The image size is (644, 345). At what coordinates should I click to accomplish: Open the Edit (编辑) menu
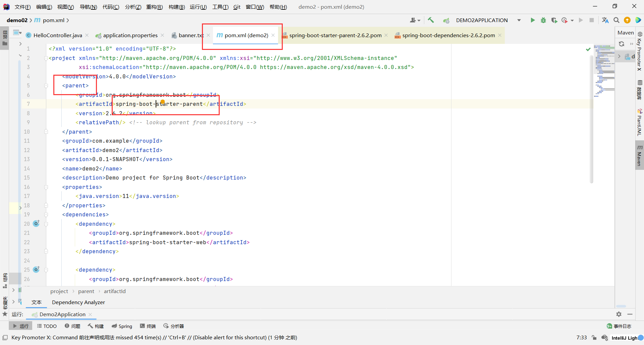coord(44,7)
